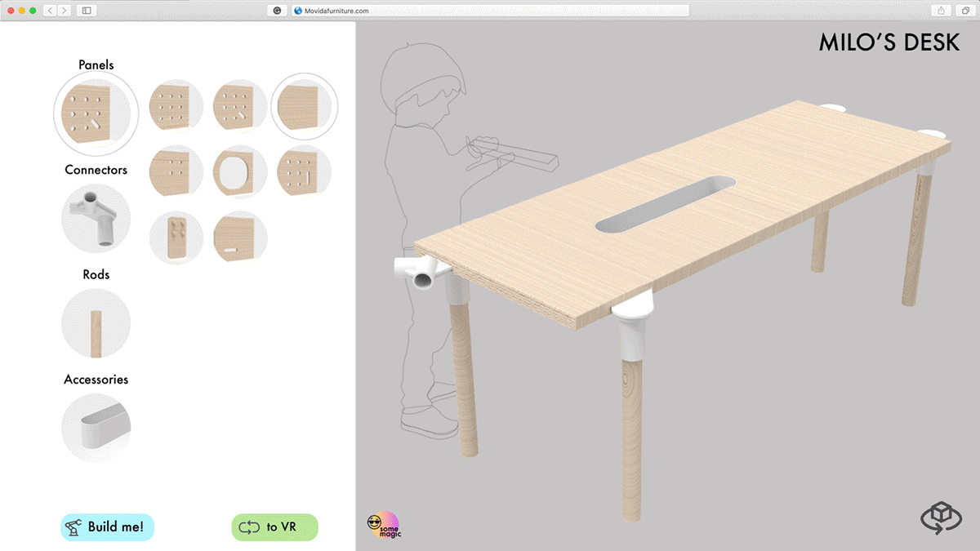Viewport: 980px width, 551px height.
Task: Pick the small nine-hole panel with diagonal slot
Action: [x=239, y=106]
